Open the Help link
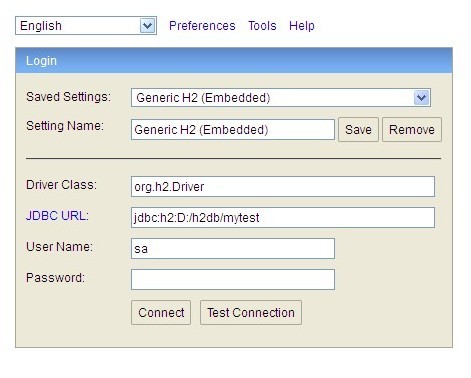Screen dimensions: 471x378 [x=302, y=26]
